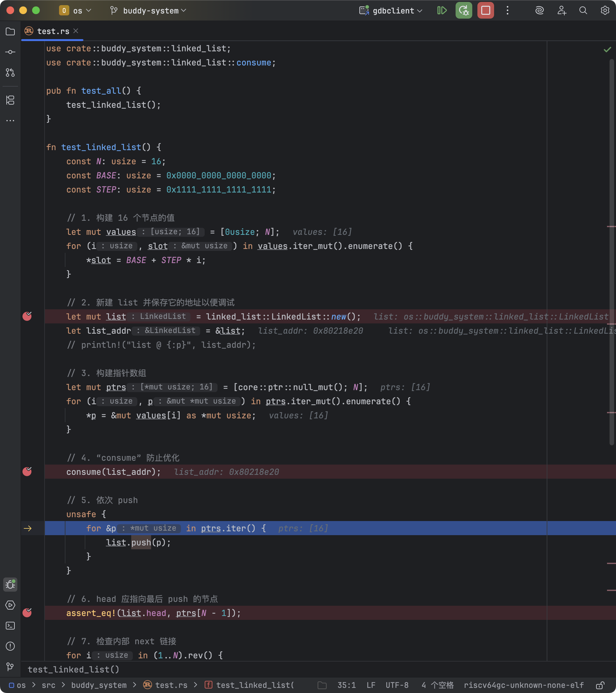
Task: Click the inlay hint ': [usize; 16]'
Action: point(171,232)
